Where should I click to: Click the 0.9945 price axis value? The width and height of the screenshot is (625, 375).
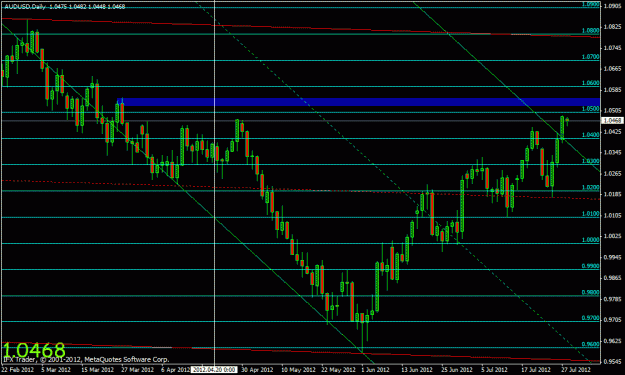(612, 257)
